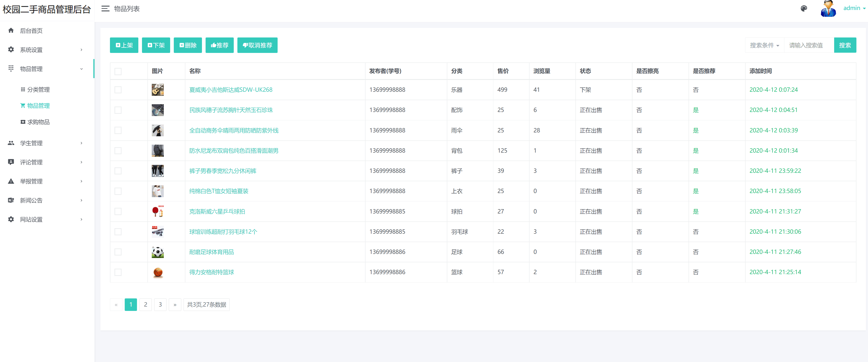Click the home icon beside 后台首页

(11, 31)
